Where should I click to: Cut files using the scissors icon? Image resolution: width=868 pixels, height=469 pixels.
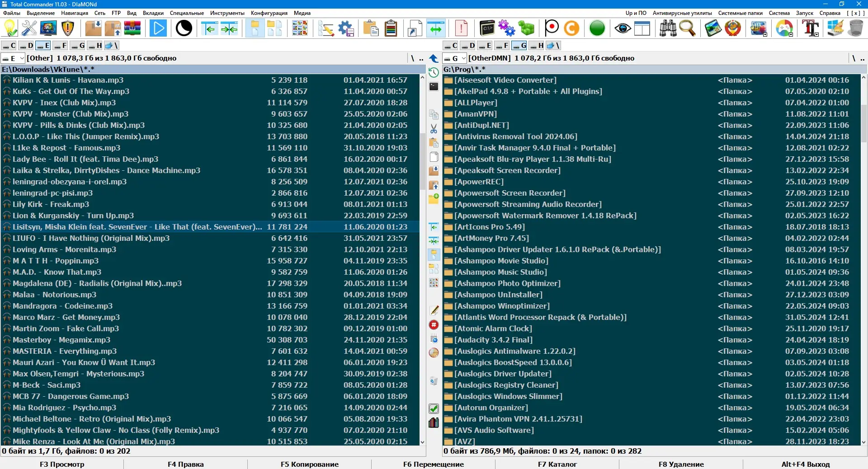click(x=434, y=129)
